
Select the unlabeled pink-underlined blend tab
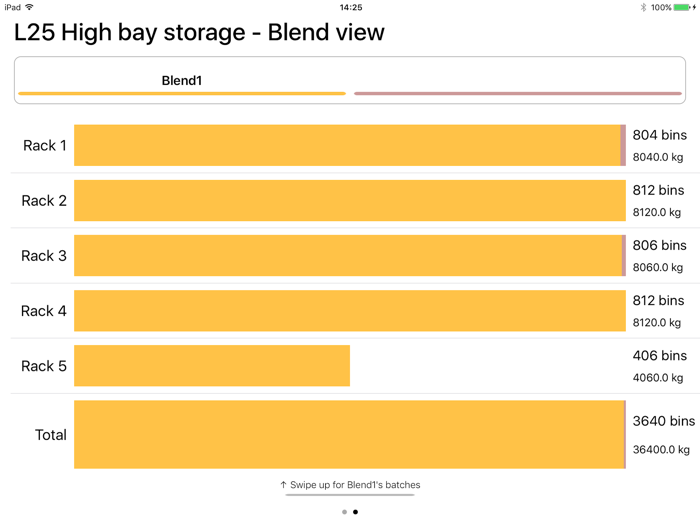(518, 80)
